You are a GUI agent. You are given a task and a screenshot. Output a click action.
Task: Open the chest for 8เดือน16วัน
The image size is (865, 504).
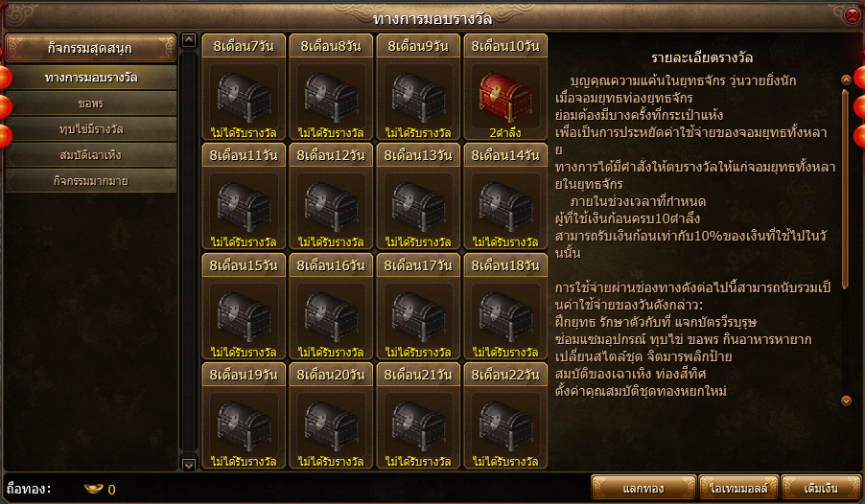[x=331, y=316]
